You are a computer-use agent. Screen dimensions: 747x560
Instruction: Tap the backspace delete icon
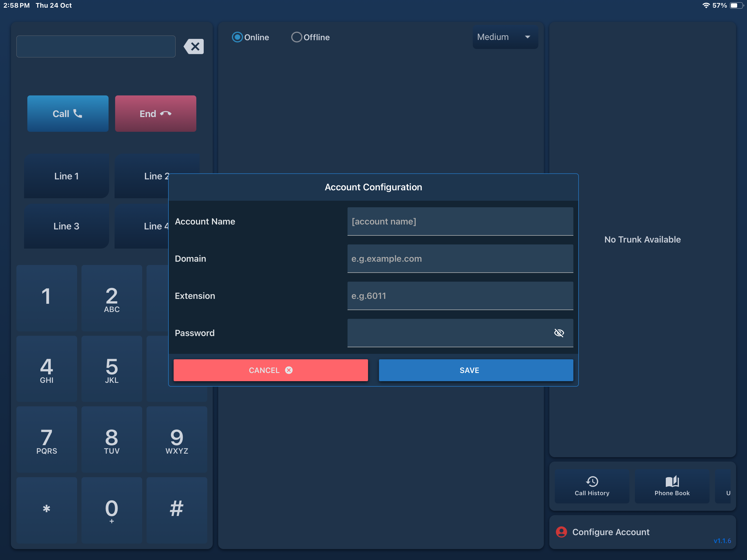(194, 46)
